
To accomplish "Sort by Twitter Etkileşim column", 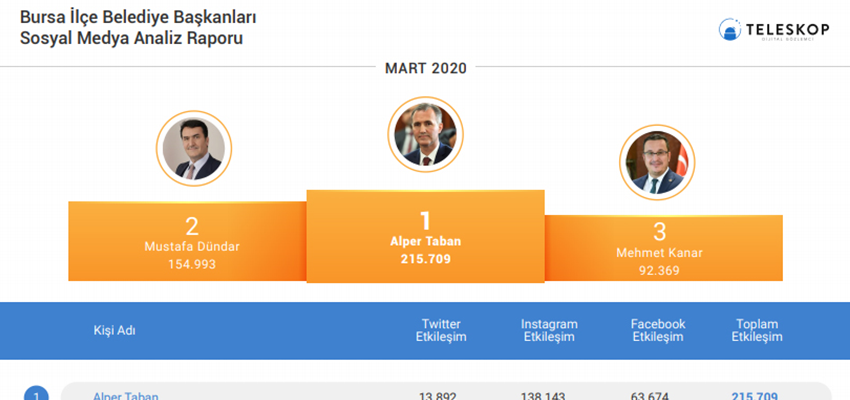I will [x=441, y=331].
